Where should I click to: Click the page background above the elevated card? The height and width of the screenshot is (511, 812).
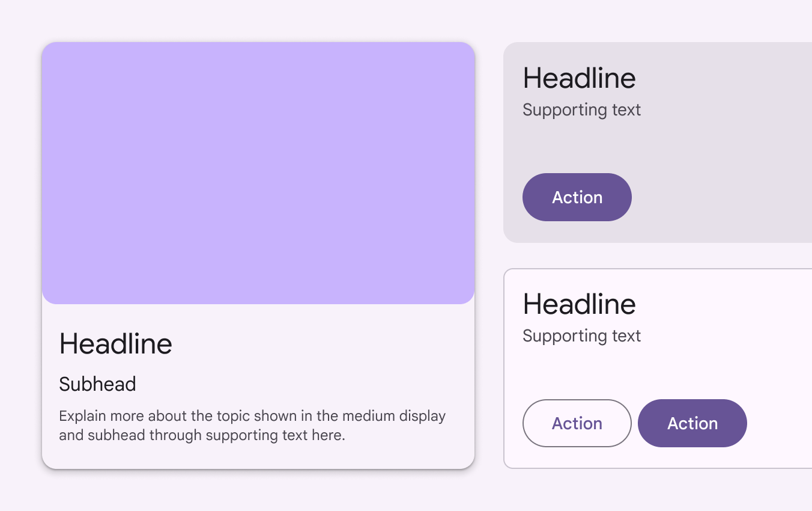pyautogui.click(x=258, y=21)
